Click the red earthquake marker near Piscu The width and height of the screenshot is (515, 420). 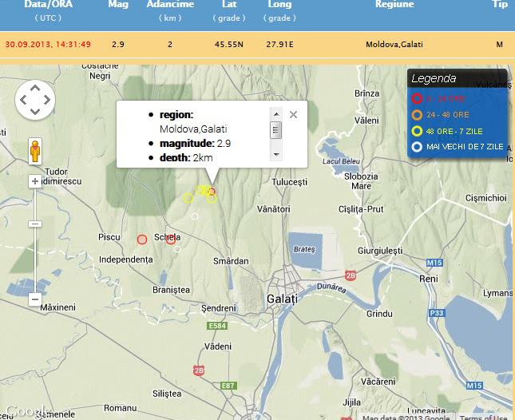[141, 239]
